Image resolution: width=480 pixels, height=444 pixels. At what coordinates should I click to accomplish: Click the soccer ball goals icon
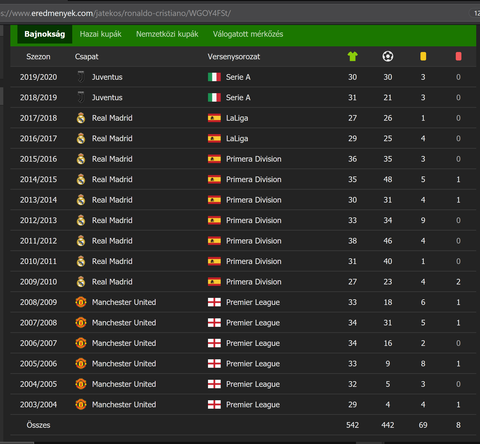point(388,56)
